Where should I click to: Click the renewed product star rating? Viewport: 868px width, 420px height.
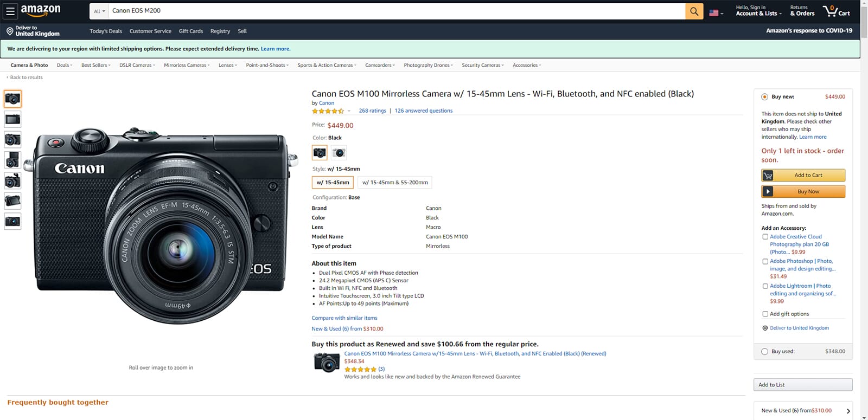pyautogui.click(x=360, y=369)
